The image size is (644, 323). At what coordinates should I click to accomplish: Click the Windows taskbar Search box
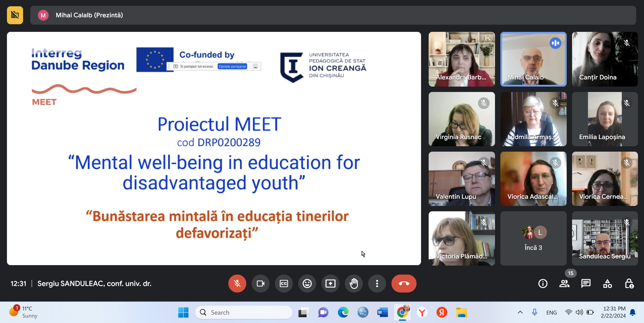(x=244, y=312)
